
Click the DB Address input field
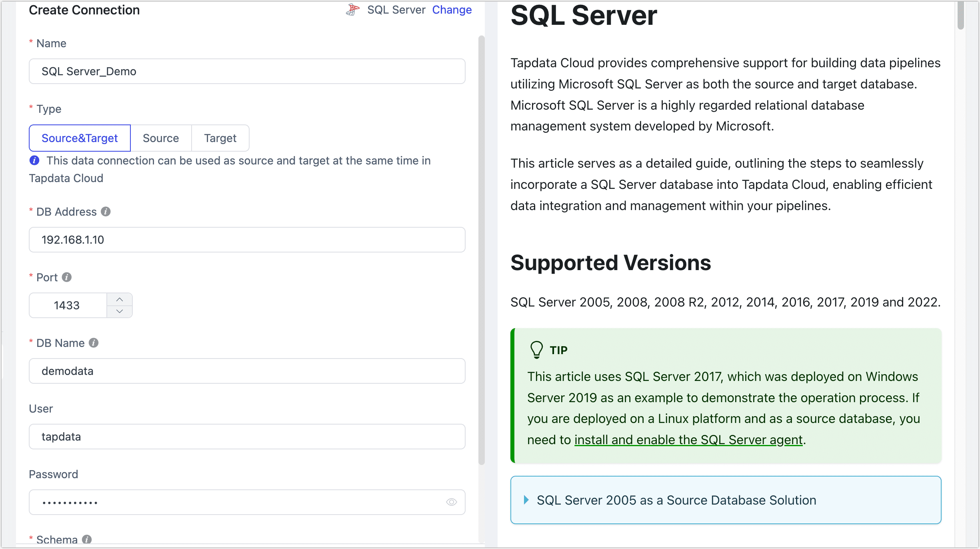pyautogui.click(x=247, y=240)
